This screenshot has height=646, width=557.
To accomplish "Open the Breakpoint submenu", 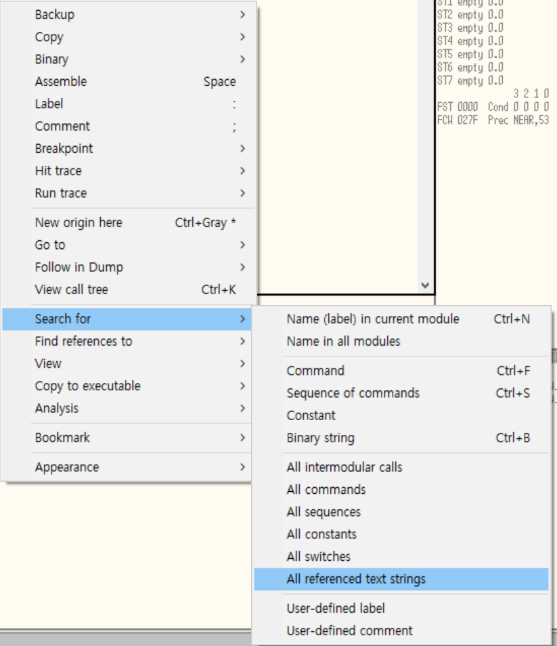I will [x=127, y=148].
